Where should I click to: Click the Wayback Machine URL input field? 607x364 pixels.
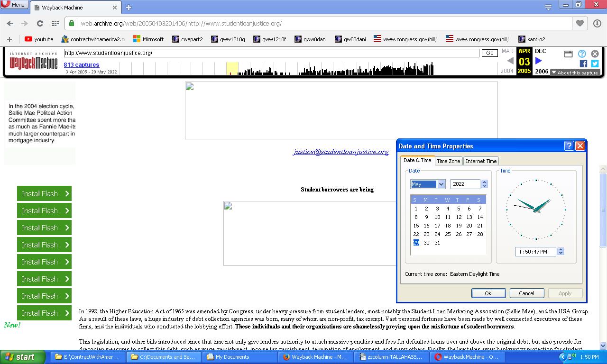tap(271, 53)
